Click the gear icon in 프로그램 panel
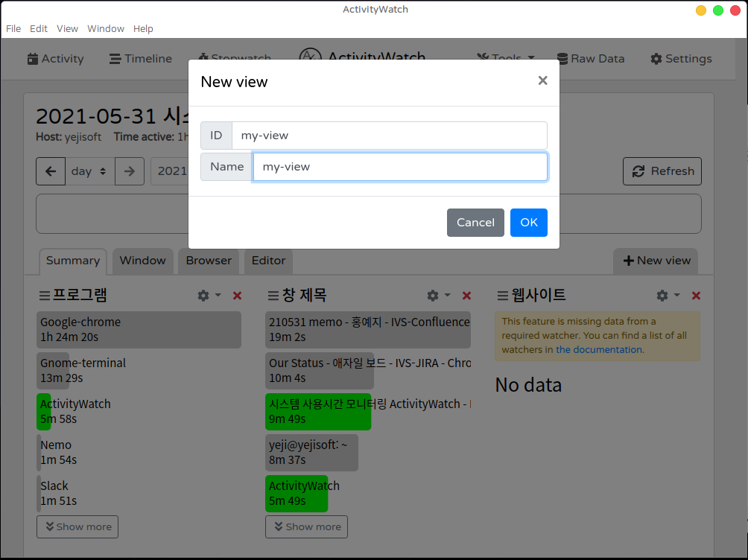 point(203,296)
